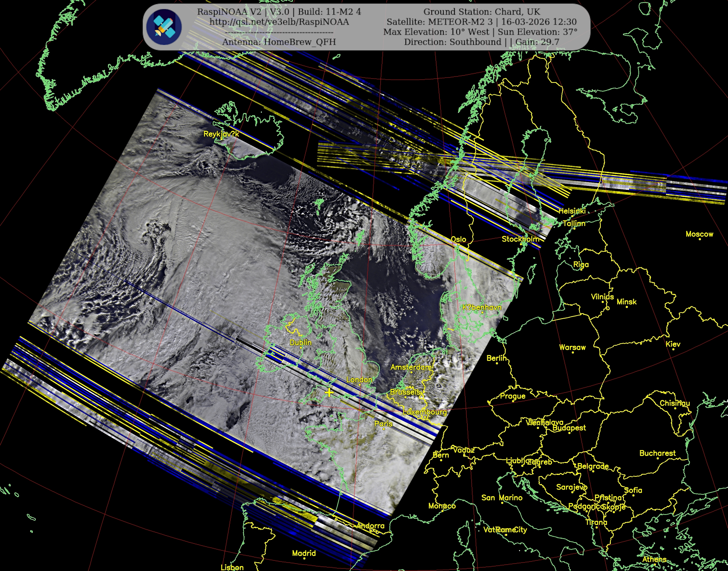Click the Madrid city label
This screenshot has width=728, height=571.
coord(304,553)
